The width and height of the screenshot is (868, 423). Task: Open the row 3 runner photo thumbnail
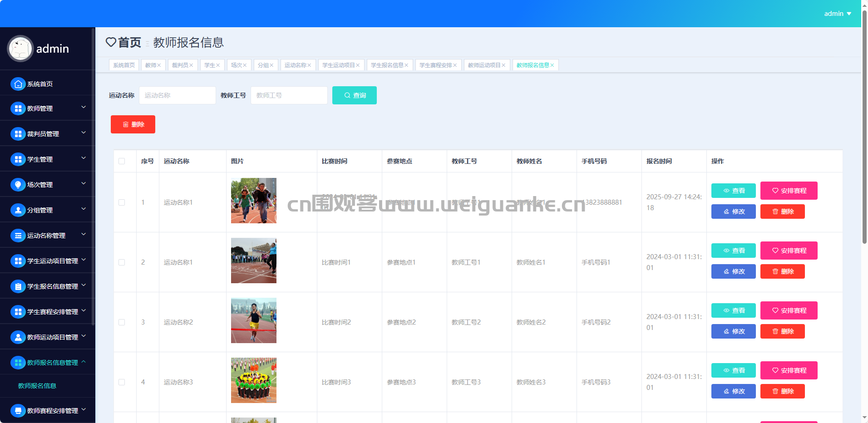pyautogui.click(x=254, y=320)
